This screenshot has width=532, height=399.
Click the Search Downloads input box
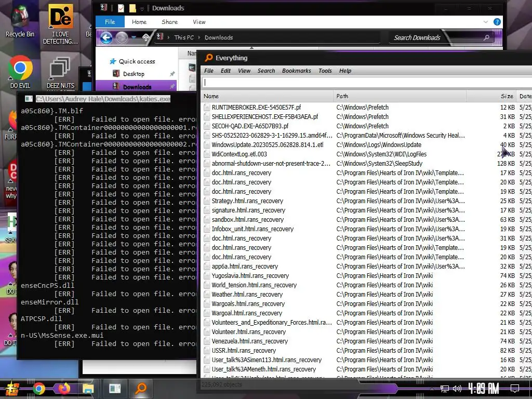(x=435, y=37)
